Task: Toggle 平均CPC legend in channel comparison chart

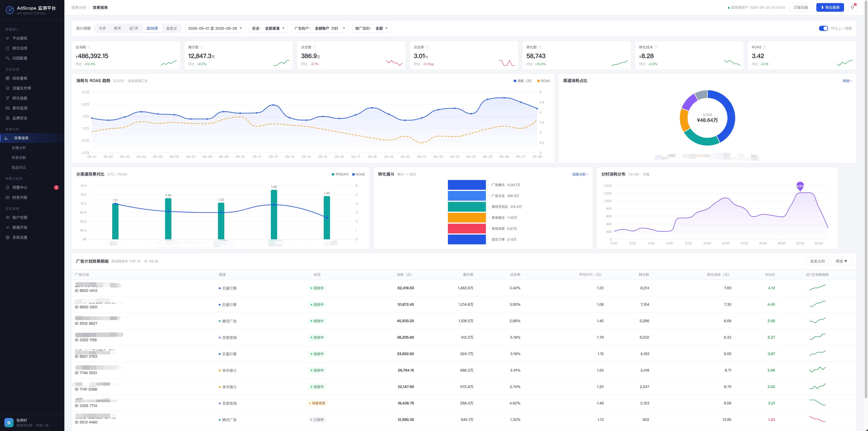Action: click(340, 174)
